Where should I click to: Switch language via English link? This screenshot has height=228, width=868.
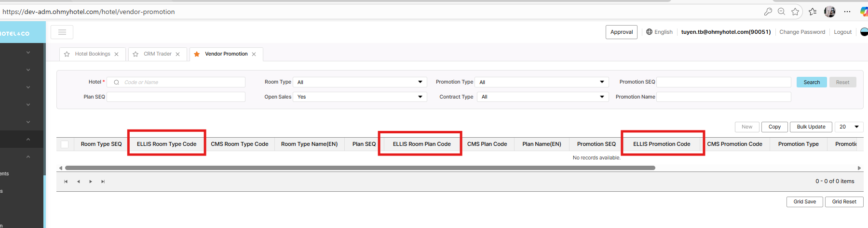click(664, 32)
